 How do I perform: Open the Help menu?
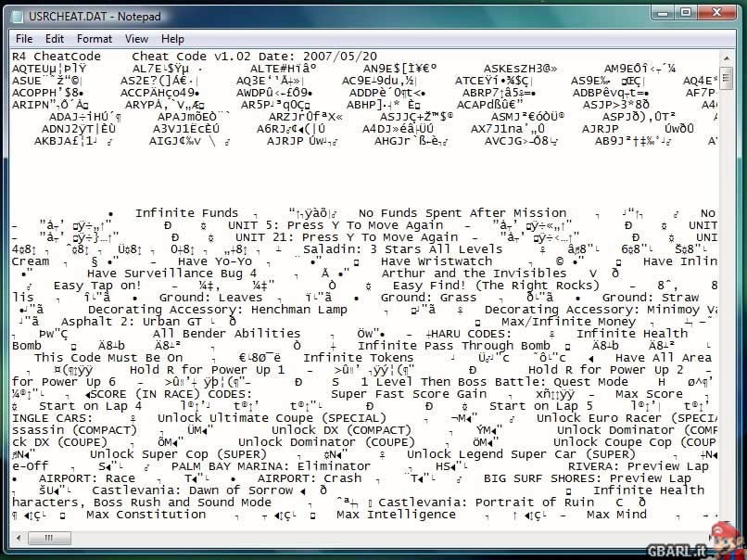(172, 39)
